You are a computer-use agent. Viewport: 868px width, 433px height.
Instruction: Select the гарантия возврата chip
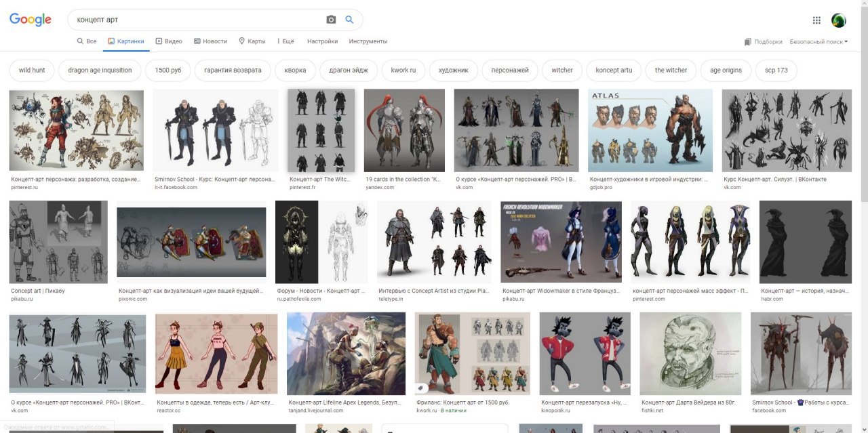pos(233,70)
